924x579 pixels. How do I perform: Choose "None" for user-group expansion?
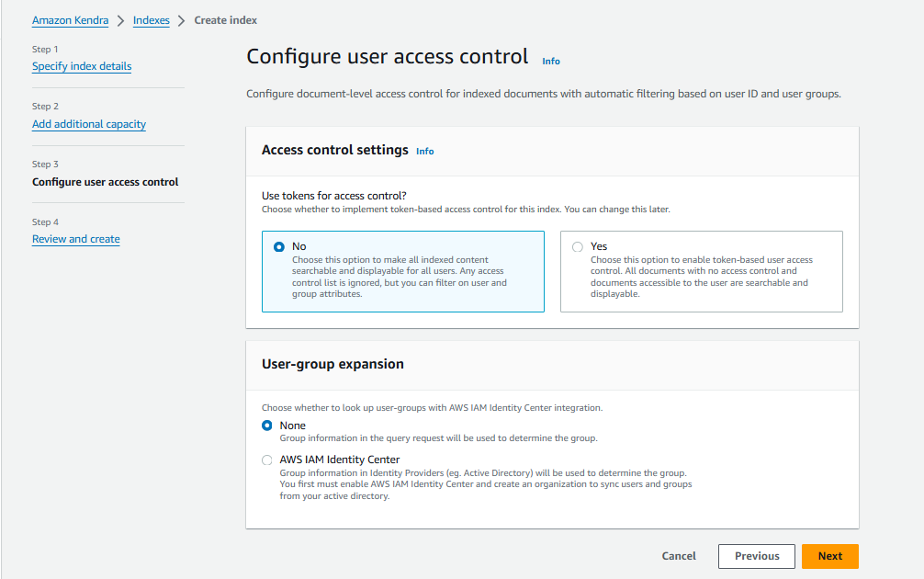(x=267, y=425)
